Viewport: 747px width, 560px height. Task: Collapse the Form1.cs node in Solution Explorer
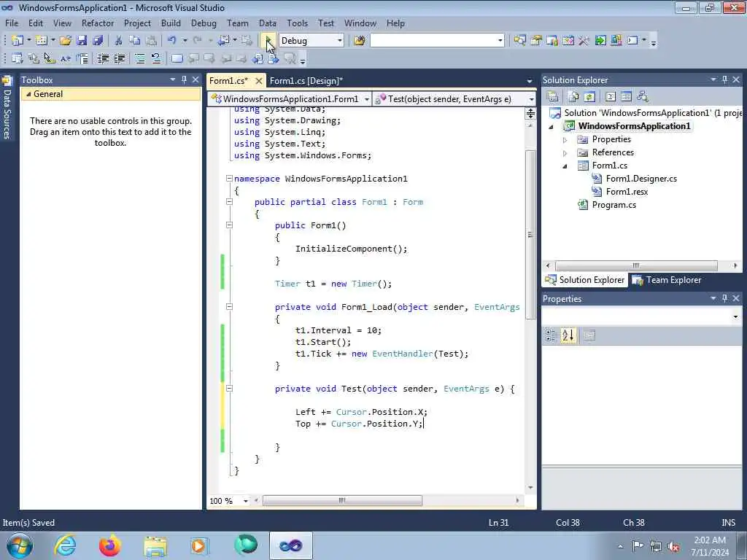click(x=565, y=166)
